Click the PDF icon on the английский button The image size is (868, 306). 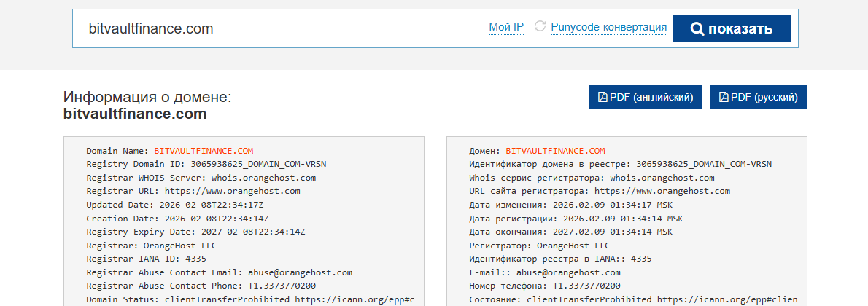[602, 98]
